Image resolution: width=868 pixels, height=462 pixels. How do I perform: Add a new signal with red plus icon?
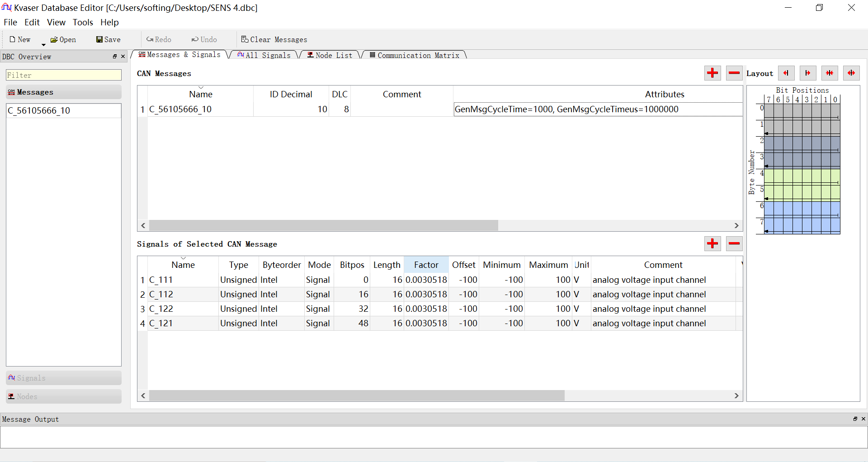[x=712, y=243]
